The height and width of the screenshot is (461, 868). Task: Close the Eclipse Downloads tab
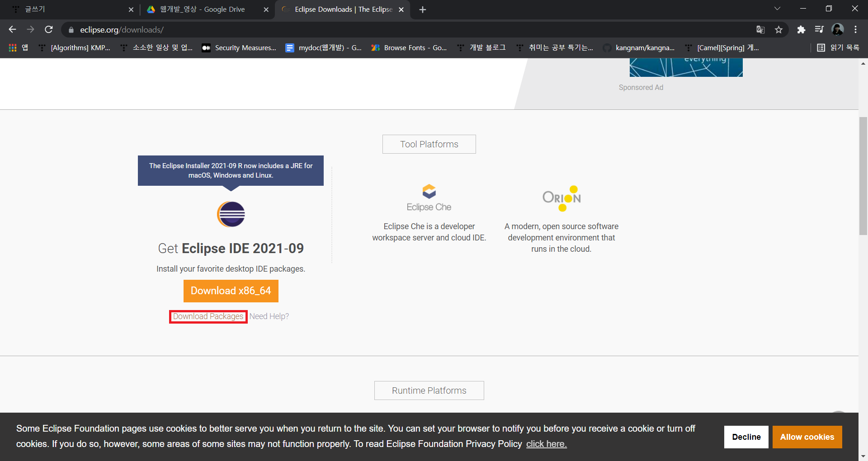pos(401,9)
